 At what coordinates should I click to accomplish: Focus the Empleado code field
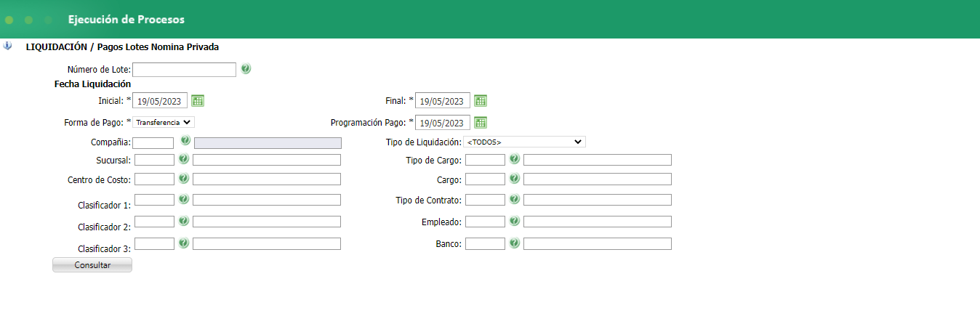coord(485,222)
